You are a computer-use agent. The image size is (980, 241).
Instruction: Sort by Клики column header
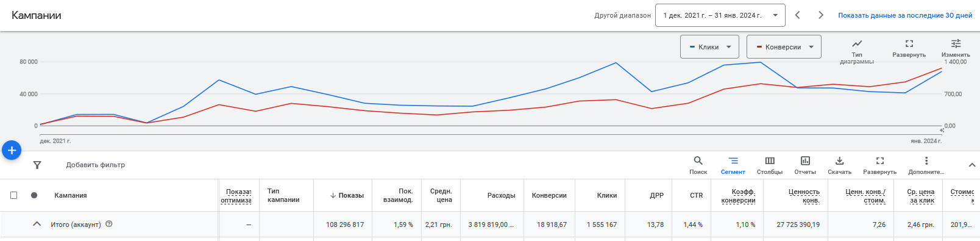click(x=607, y=195)
